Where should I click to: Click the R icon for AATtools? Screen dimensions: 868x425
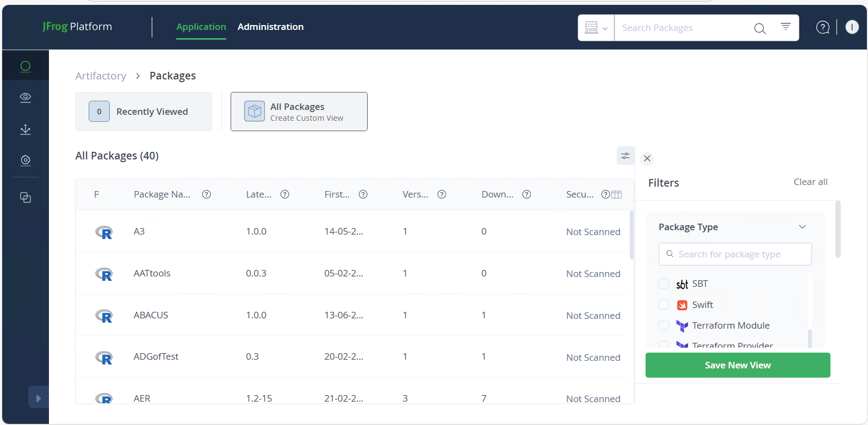(x=104, y=274)
